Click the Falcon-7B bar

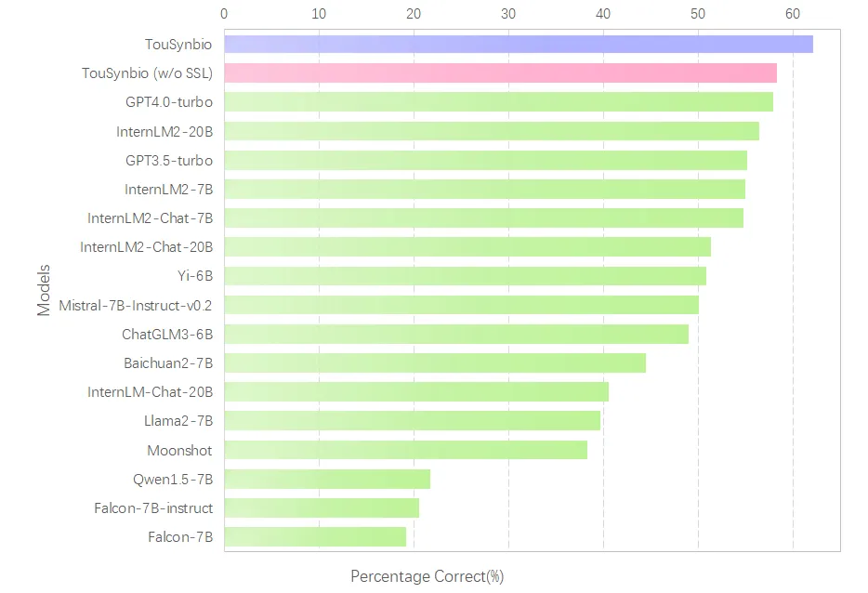pos(315,536)
